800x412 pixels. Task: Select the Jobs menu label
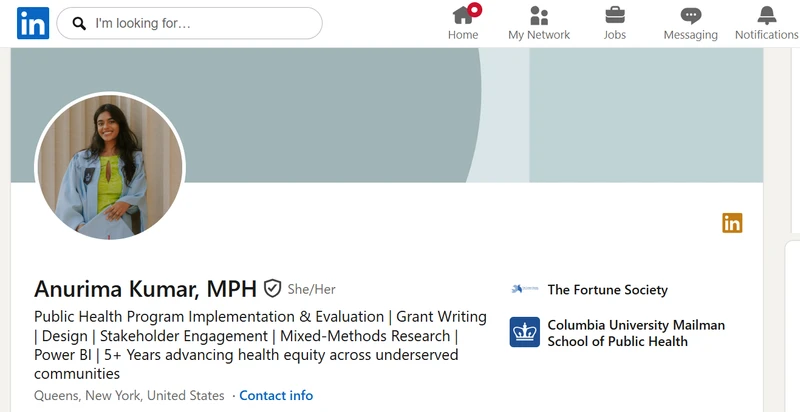coord(615,35)
